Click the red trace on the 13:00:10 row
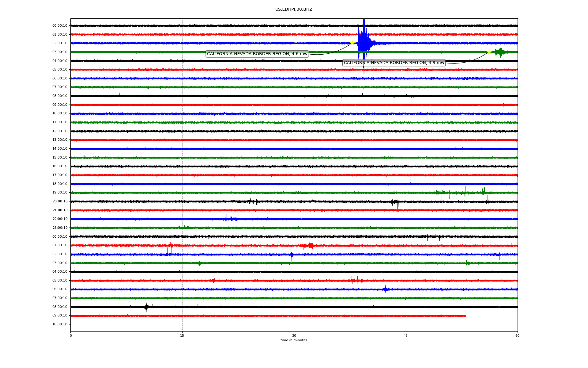Image resolution: width=588 pixels, height=368 pixels. 294,140
